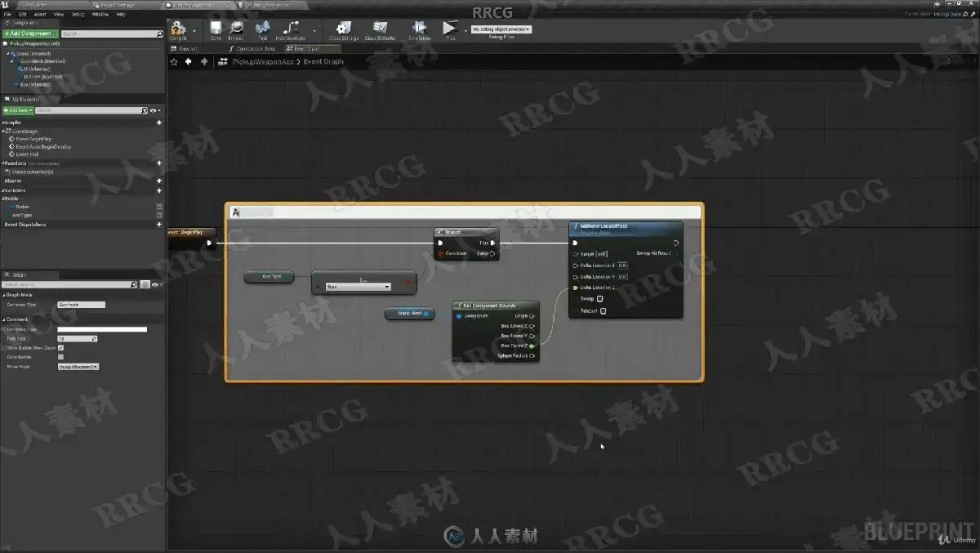Open Class Settings
The width and height of the screenshot is (980, 553).
344,30
